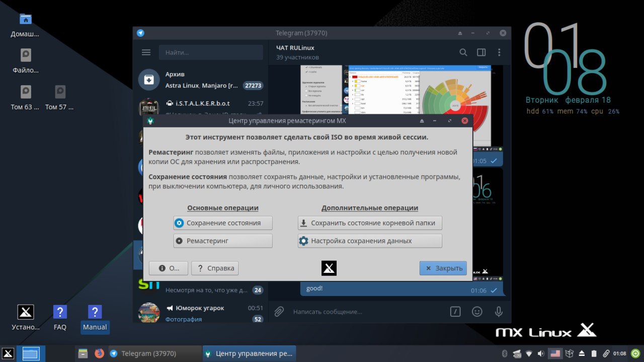Click the paperclip tray icon

pyautogui.click(x=607, y=353)
